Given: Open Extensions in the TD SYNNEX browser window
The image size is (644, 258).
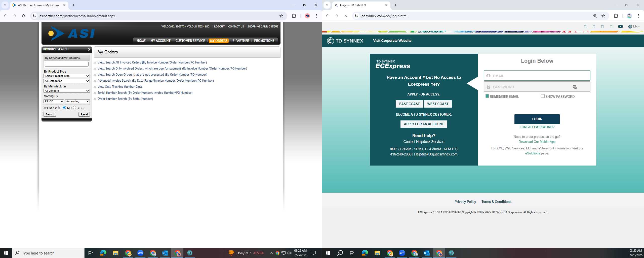Looking at the screenshot, I should (616, 16).
